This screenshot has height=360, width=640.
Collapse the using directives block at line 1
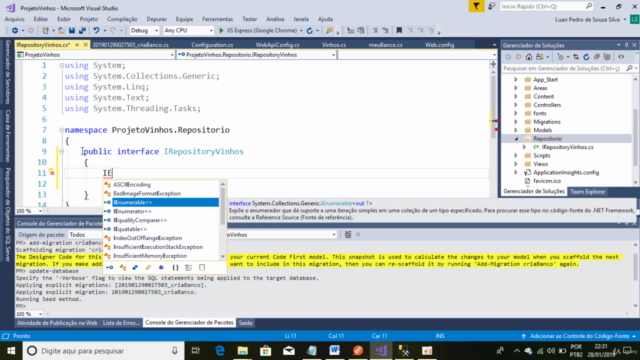coord(62,65)
